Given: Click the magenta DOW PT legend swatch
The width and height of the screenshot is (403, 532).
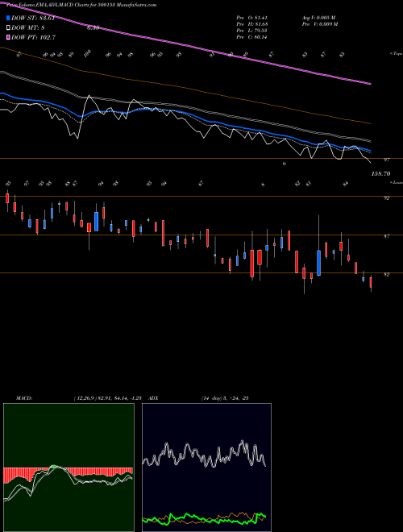Looking at the screenshot, I should 8,37.
